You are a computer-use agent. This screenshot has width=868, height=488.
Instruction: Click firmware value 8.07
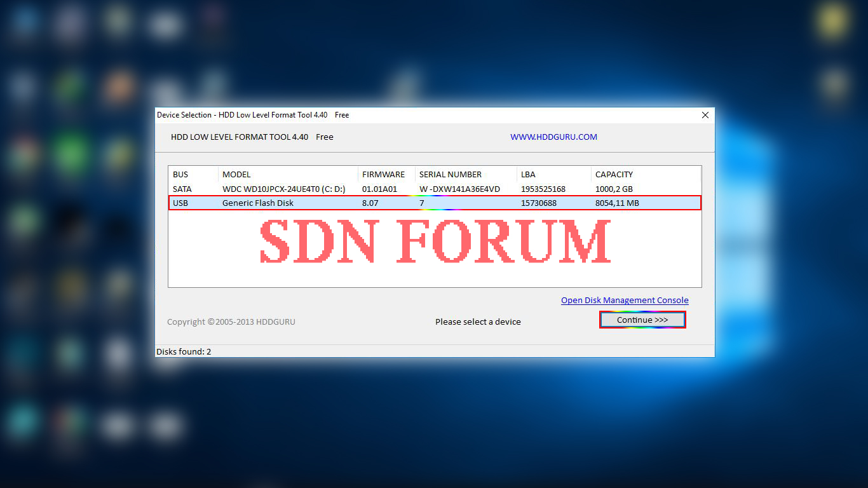point(370,203)
